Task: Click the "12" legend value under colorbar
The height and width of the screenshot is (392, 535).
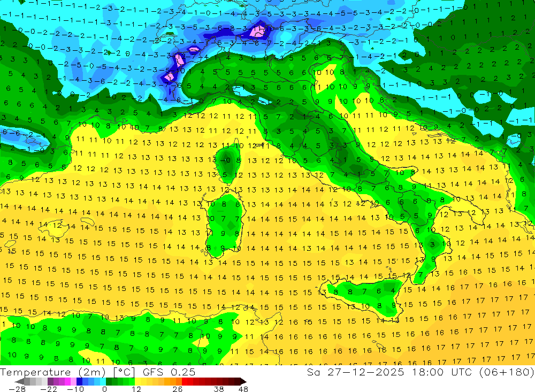Action: coord(136,389)
